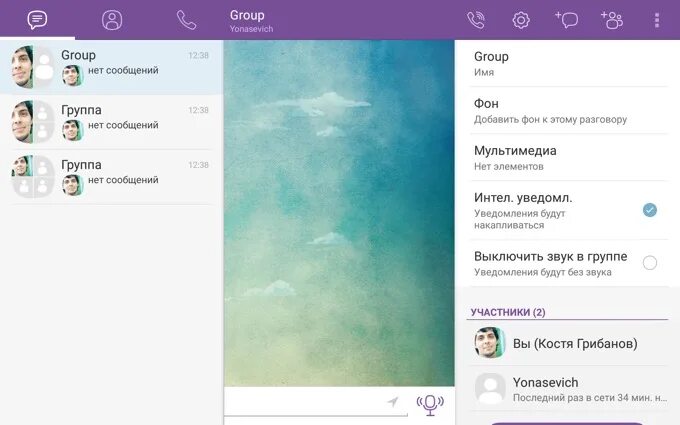Select participant Вы (Костя Грибанов)

569,343
